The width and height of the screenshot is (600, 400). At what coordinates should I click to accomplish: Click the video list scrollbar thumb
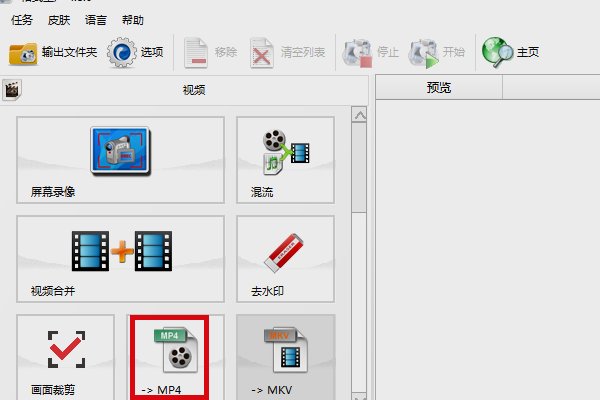point(359,167)
